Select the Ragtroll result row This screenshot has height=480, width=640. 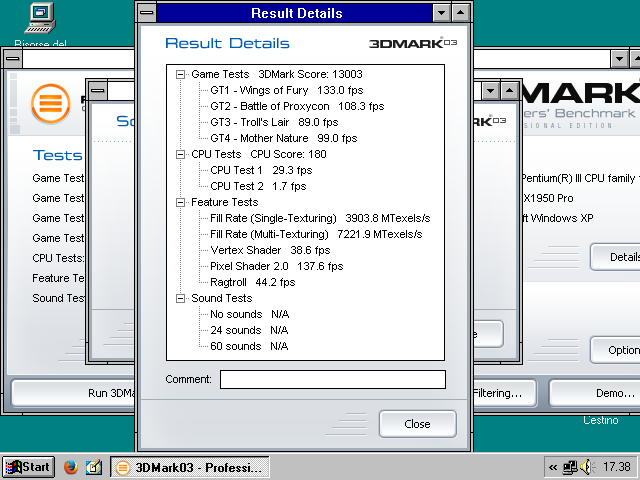pos(253,282)
